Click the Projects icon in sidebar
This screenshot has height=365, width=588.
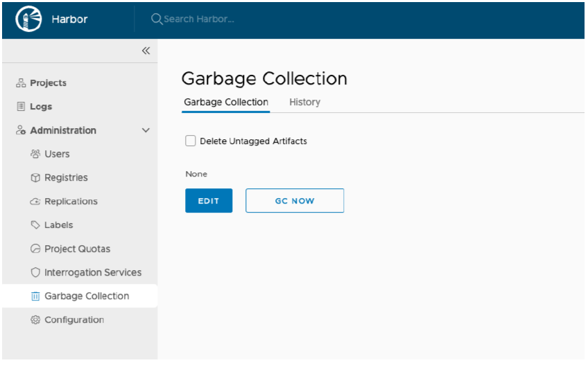point(21,83)
